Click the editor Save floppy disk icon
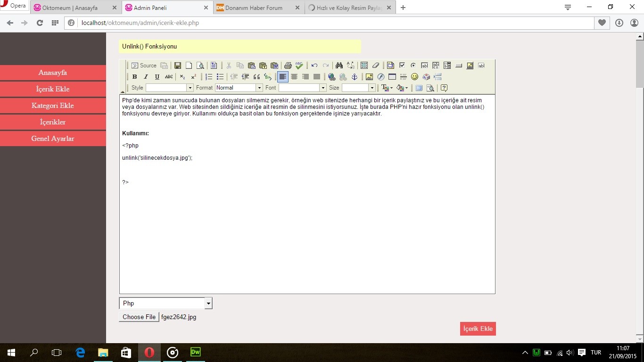 point(178,66)
